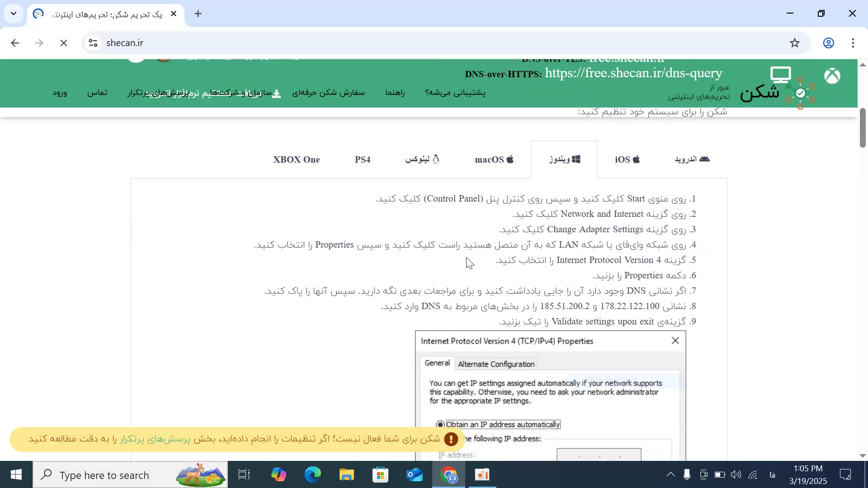The height and width of the screenshot is (488, 868).
Task: Switch to the macOS tab
Action: (x=494, y=160)
